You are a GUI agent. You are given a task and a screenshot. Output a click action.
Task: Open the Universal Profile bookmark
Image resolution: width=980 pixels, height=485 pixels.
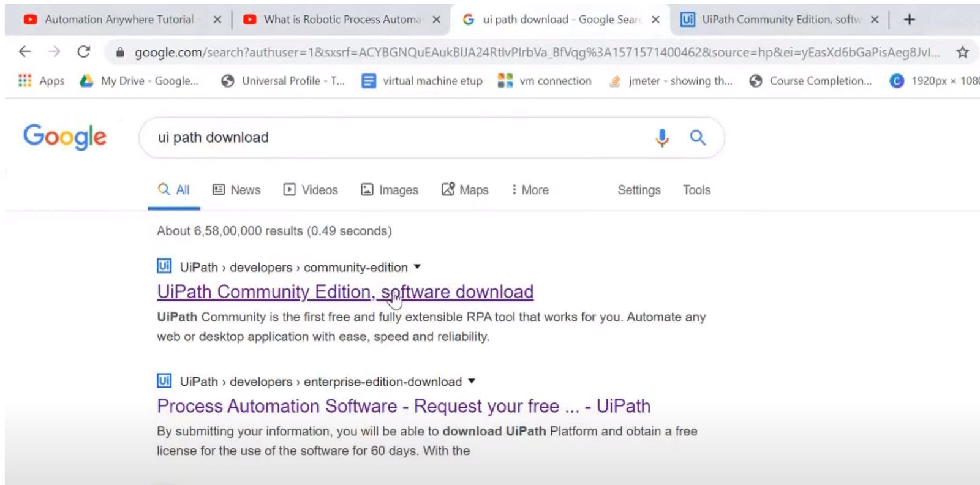(x=282, y=81)
